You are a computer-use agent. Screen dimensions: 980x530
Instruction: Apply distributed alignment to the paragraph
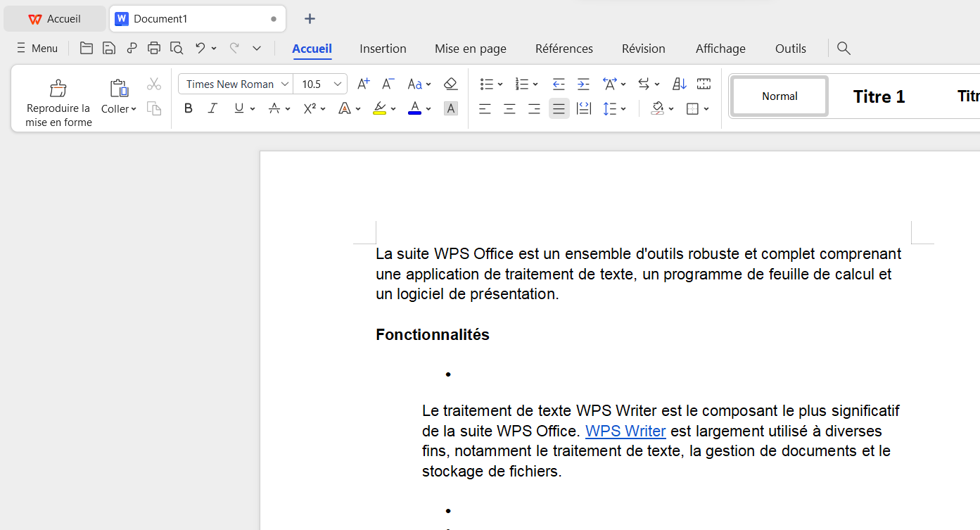(x=583, y=108)
